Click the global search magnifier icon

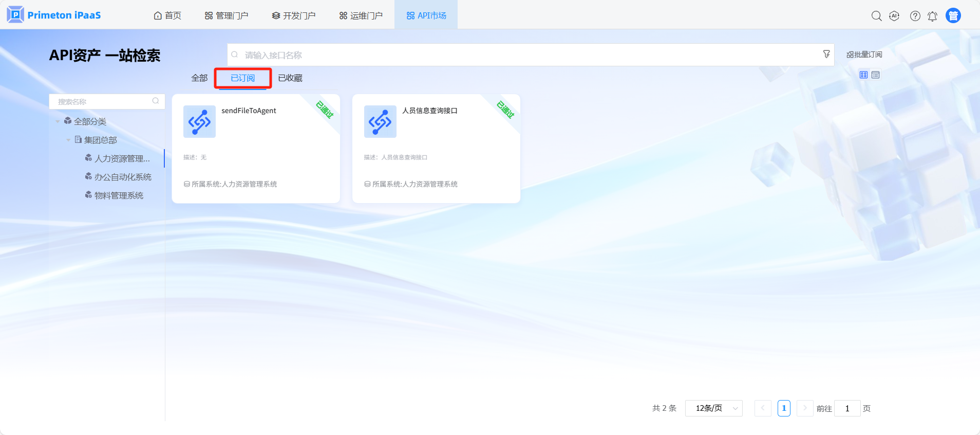pyautogui.click(x=876, y=16)
